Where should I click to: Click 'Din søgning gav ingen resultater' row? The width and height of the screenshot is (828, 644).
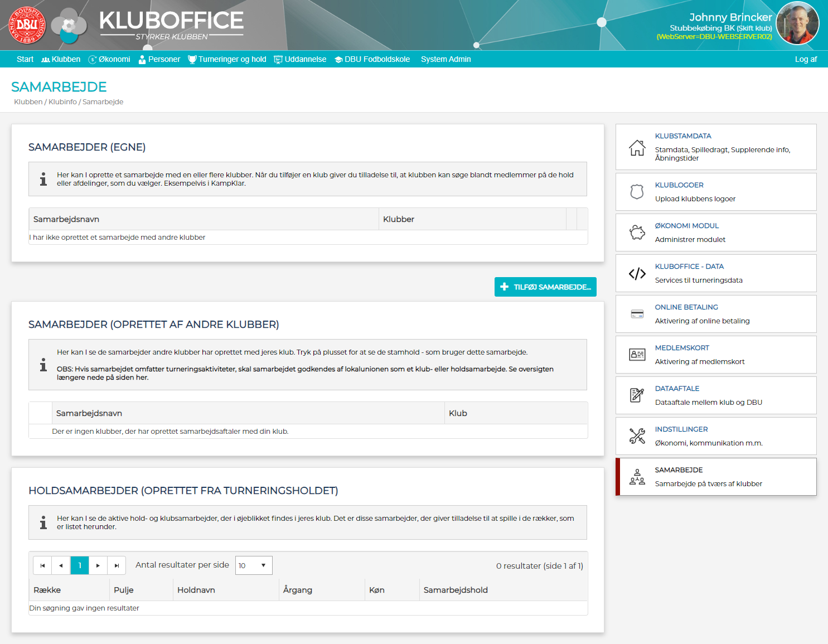pos(308,608)
